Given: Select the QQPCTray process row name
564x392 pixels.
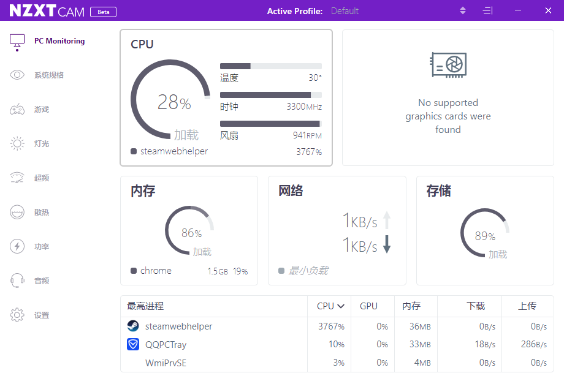Looking at the screenshot, I should pos(166,345).
